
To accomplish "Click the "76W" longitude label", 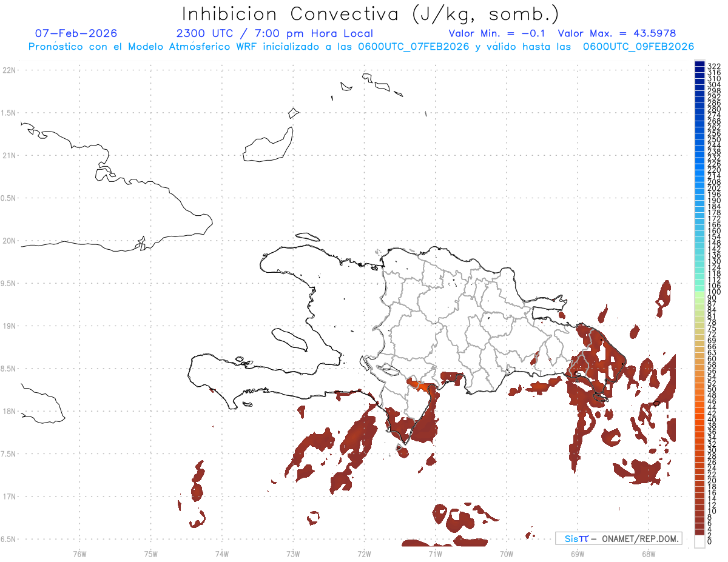I will 79,553.
